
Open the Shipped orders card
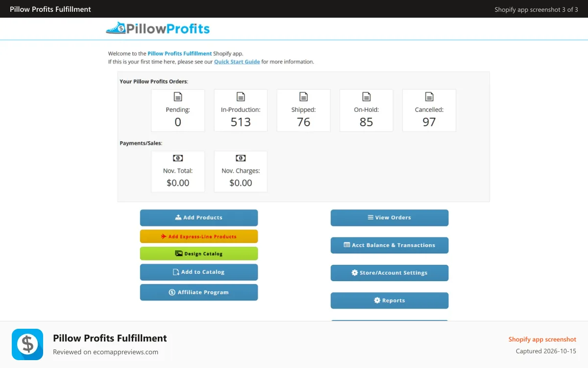point(304,110)
